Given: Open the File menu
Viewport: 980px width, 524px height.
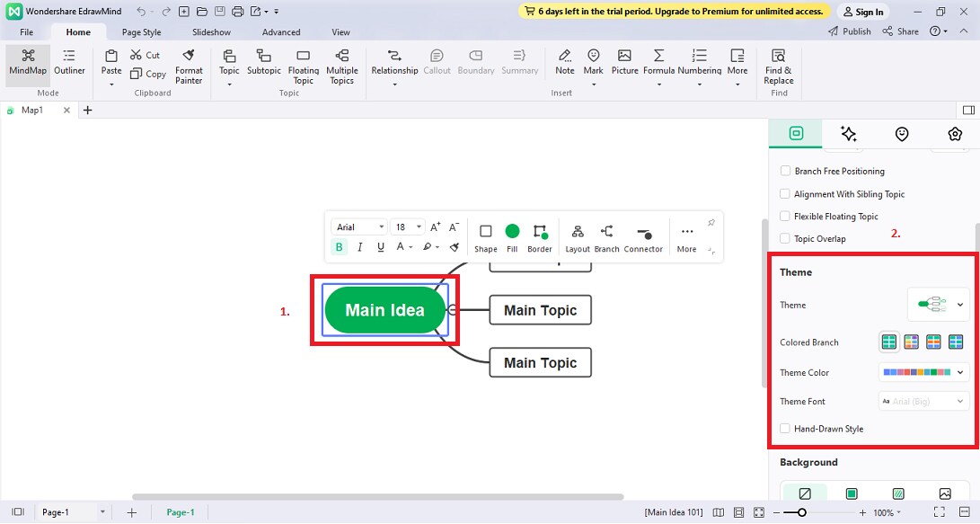Looking at the screenshot, I should pos(26,31).
